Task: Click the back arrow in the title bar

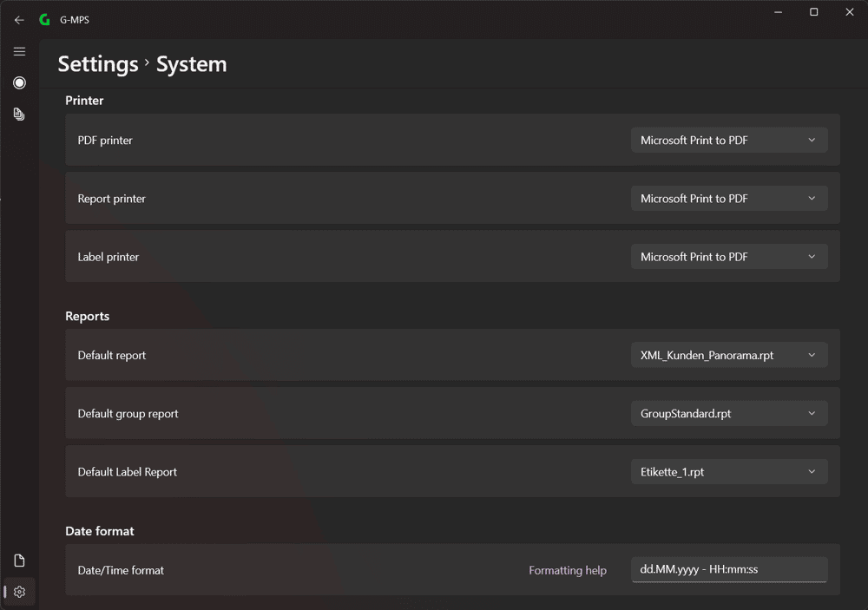Action: click(19, 20)
